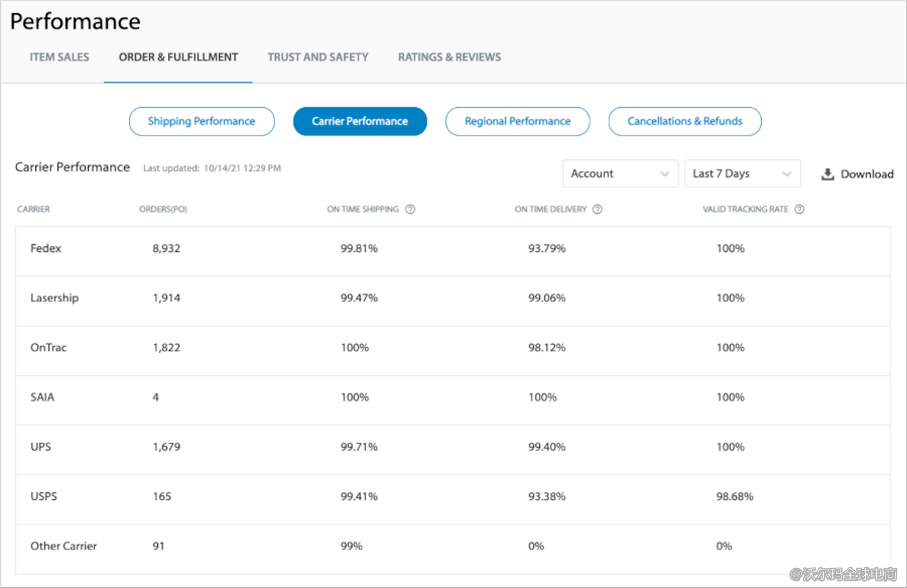Open the Account dropdown
The height and width of the screenshot is (588, 907).
(x=620, y=173)
